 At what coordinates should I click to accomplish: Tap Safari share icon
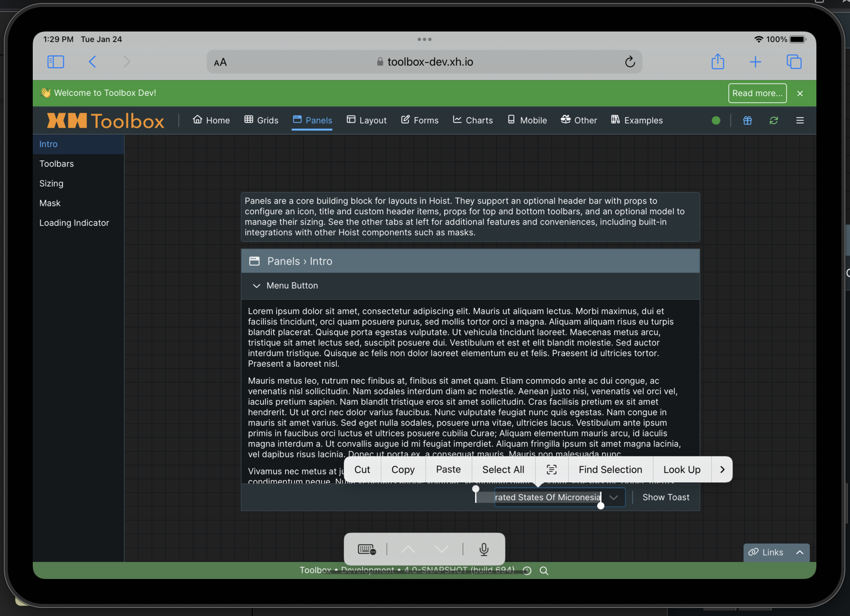click(718, 62)
